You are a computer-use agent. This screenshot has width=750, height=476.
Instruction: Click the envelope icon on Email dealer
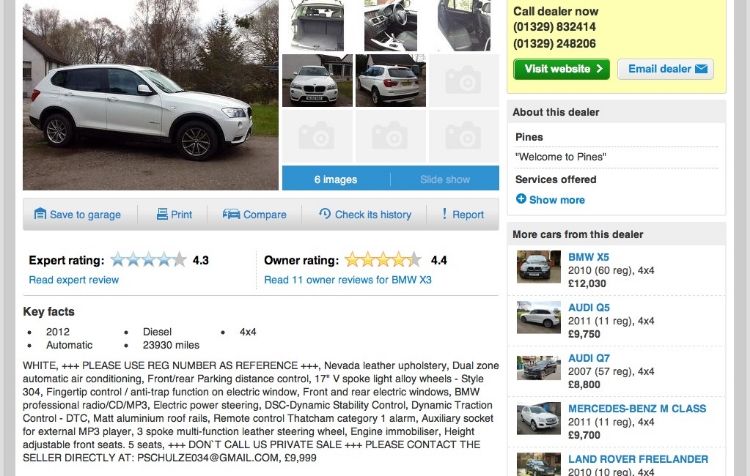pyautogui.click(x=701, y=69)
